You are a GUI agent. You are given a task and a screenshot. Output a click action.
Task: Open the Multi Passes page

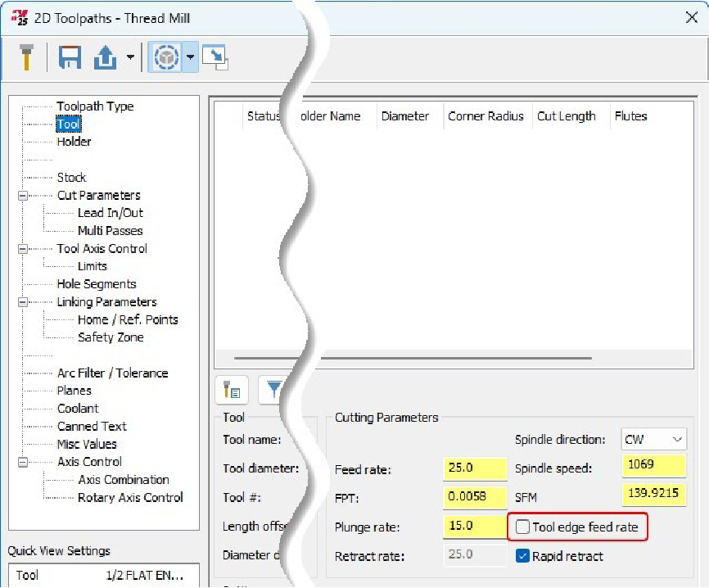(x=111, y=231)
